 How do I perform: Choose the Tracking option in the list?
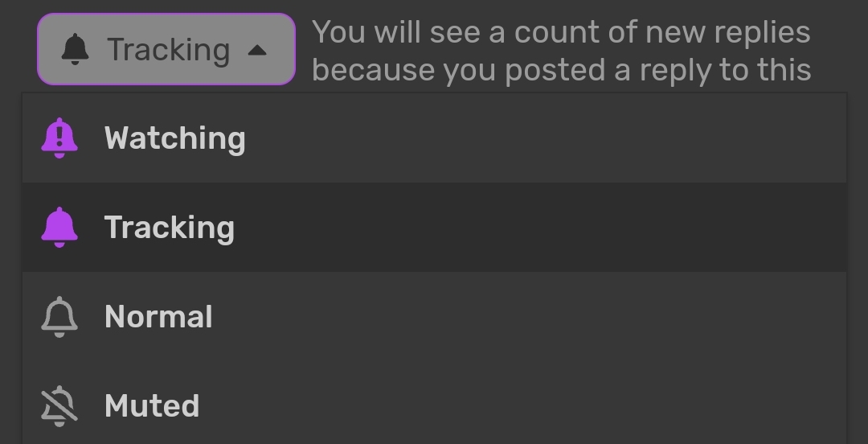[x=434, y=228]
